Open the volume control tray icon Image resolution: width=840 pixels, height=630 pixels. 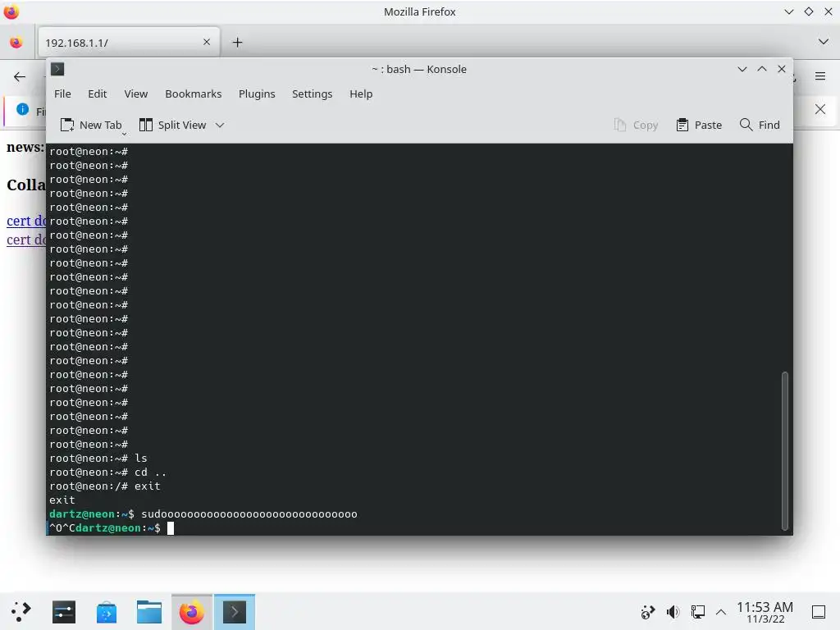pos(673,612)
